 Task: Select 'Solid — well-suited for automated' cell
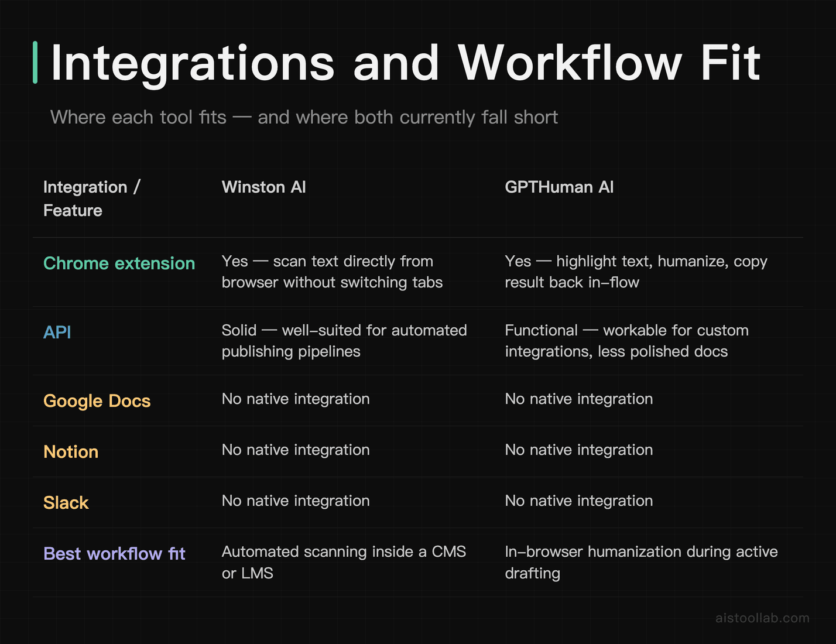coord(344,341)
